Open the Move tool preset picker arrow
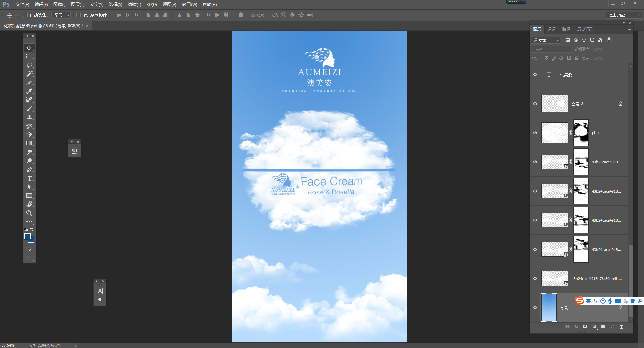Image resolution: width=644 pixels, height=348 pixels. 16,15
